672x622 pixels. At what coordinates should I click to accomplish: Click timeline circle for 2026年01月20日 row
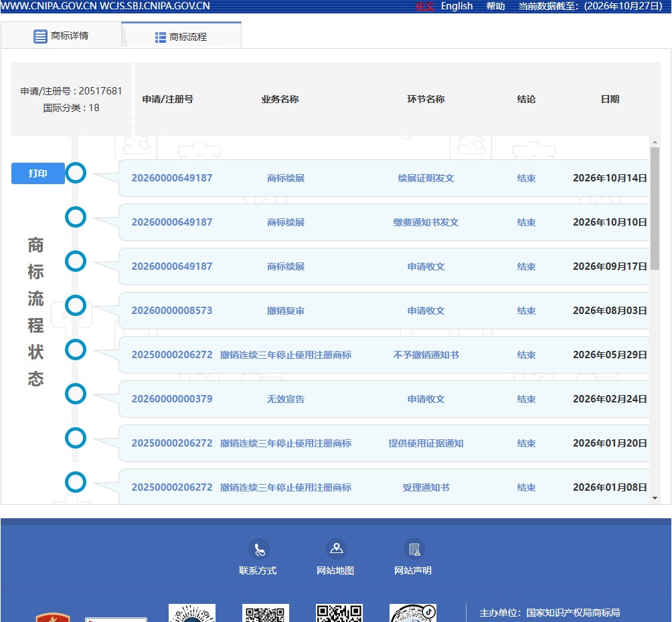click(x=76, y=438)
